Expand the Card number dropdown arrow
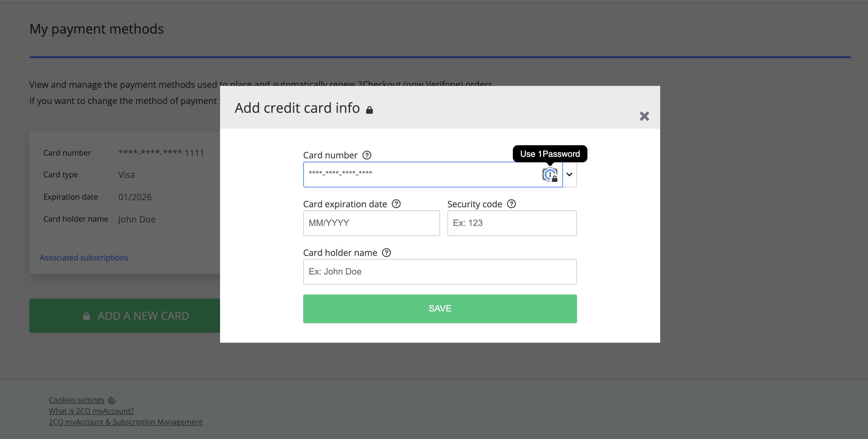Image resolution: width=868 pixels, height=439 pixels. pyautogui.click(x=569, y=175)
